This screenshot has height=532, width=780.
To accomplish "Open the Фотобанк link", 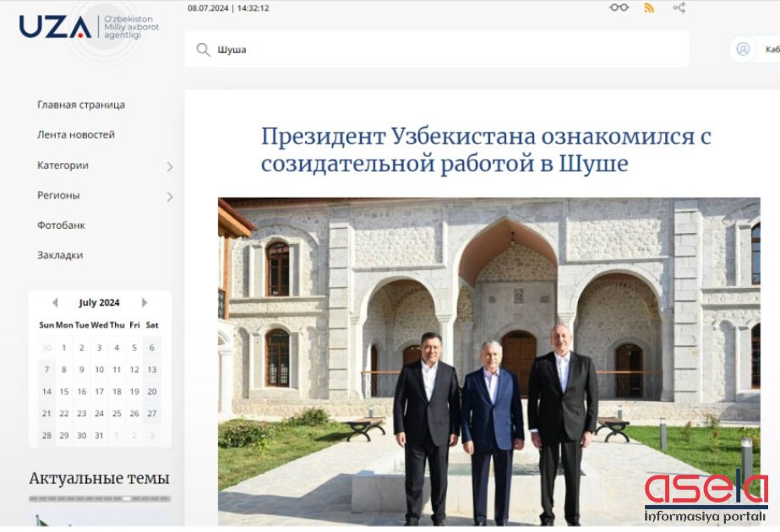I will pyautogui.click(x=61, y=225).
